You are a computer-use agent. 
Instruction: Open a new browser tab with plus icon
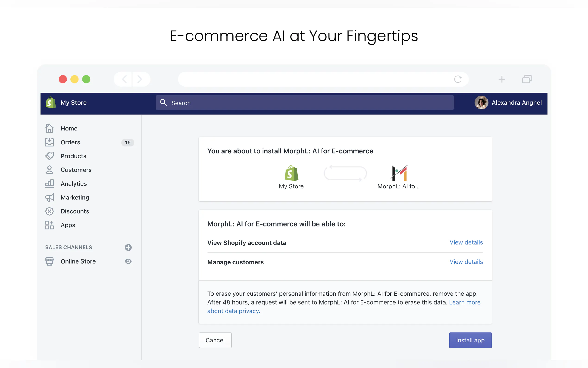(501, 79)
